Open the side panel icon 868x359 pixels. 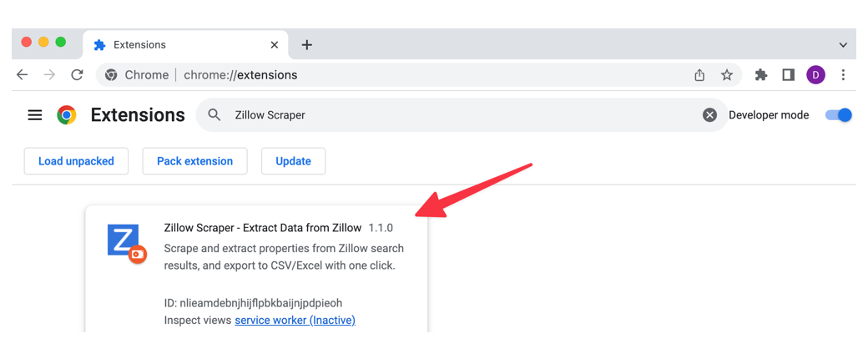click(x=788, y=75)
